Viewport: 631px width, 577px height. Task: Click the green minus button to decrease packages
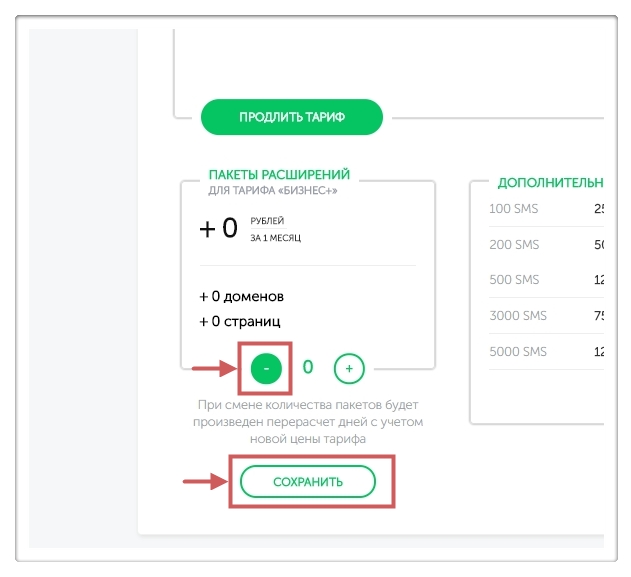pyautogui.click(x=266, y=368)
